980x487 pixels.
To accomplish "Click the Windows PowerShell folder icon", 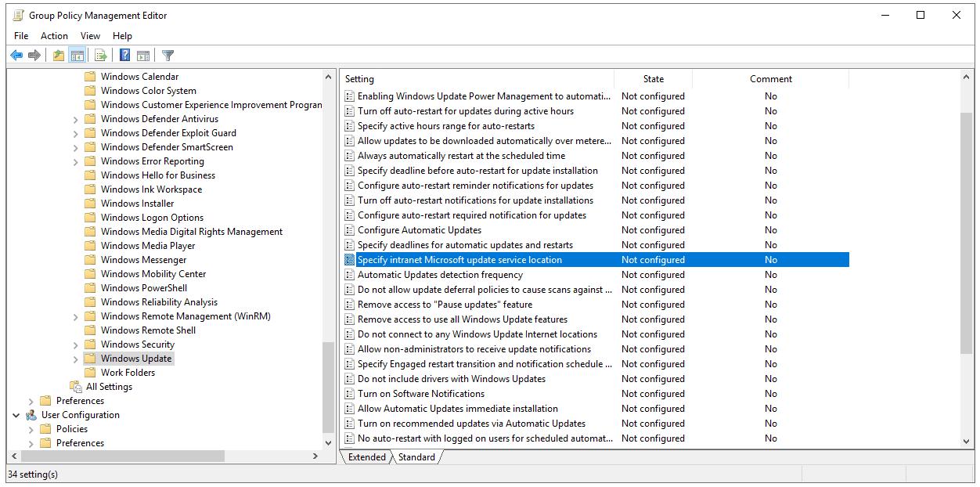I will click(90, 288).
